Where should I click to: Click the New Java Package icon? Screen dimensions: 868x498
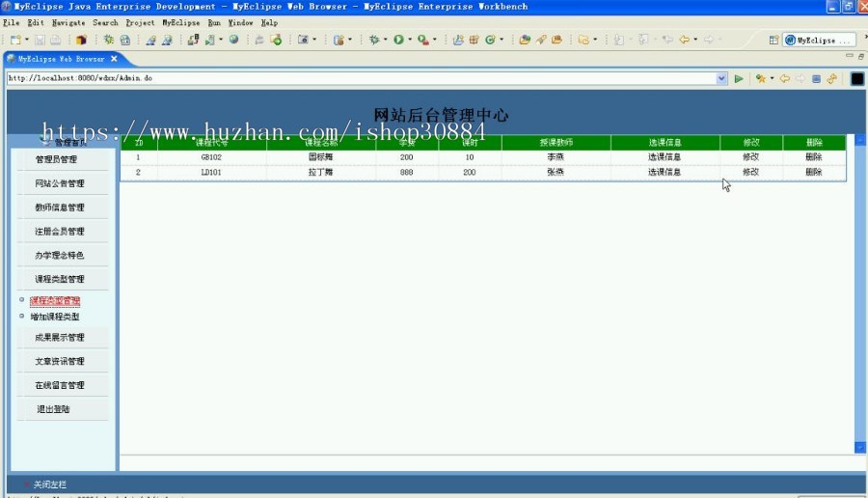point(474,40)
